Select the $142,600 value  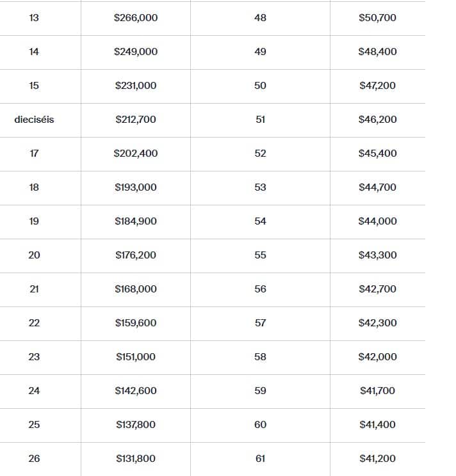click(x=136, y=391)
